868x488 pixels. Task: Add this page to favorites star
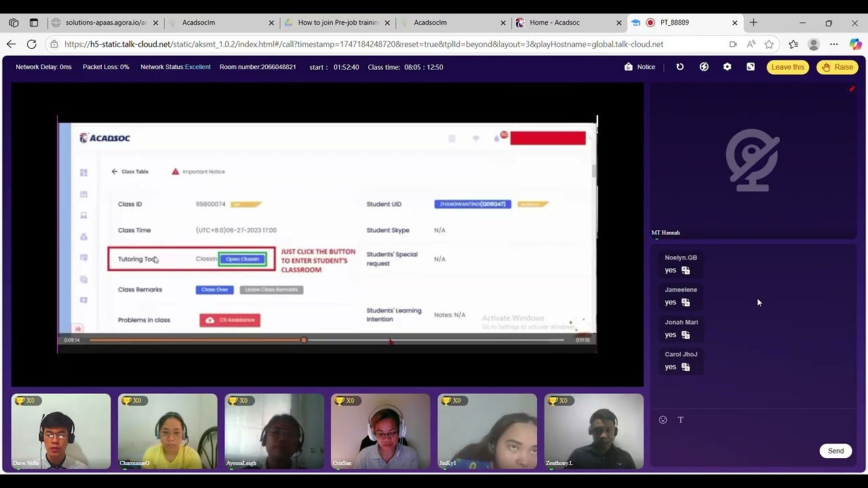[x=769, y=44]
